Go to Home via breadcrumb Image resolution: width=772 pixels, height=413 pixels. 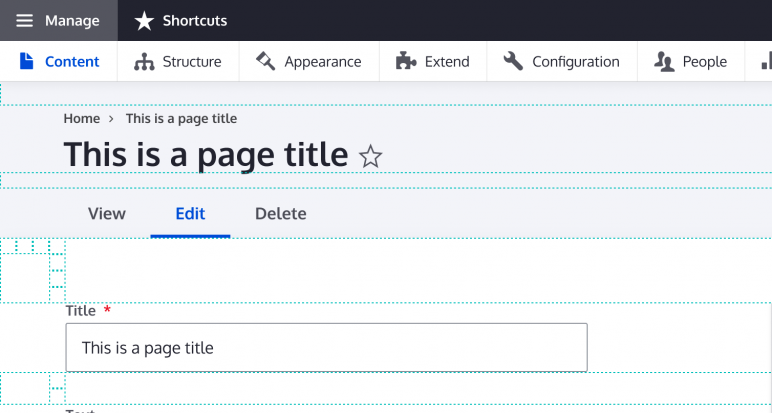tap(82, 118)
